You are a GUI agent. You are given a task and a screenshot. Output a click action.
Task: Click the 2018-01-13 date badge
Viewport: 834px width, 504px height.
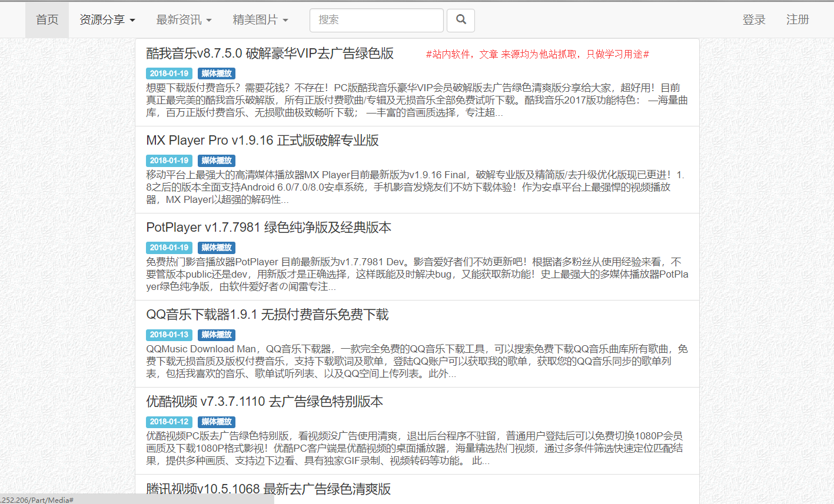click(x=169, y=335)
